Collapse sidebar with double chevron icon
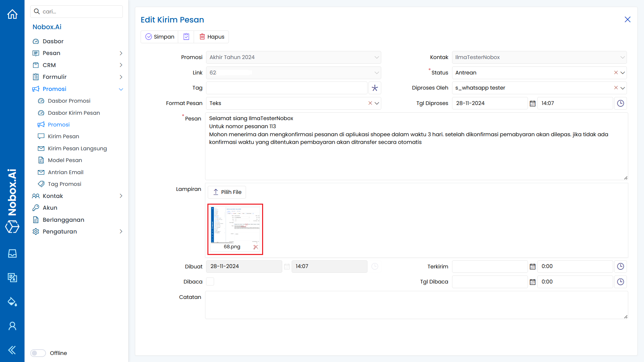 pyautogui.click(x=12, y=350)
